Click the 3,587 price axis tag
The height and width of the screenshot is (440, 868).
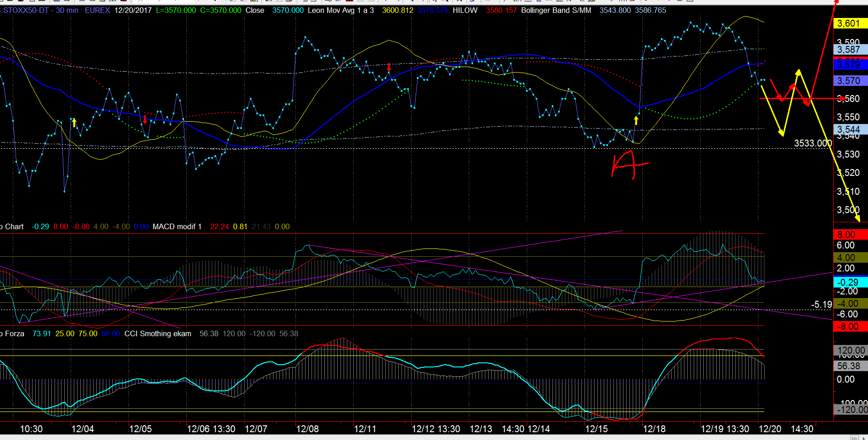point(850,50)
